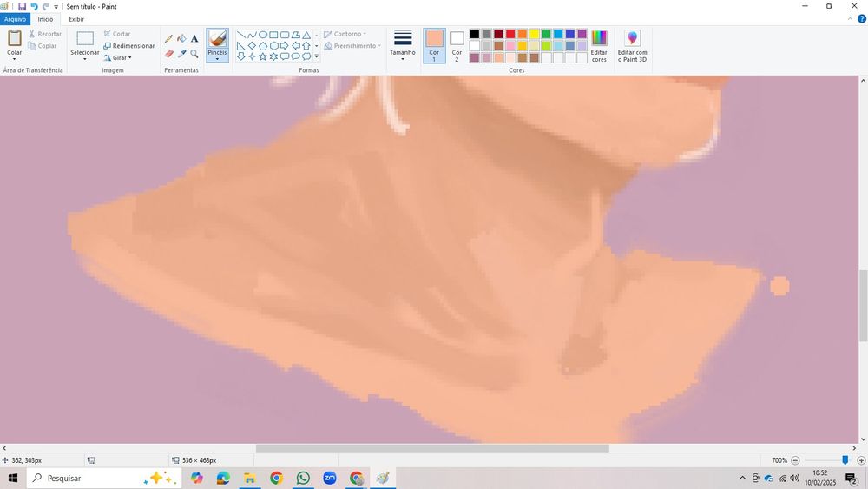Image resolution: width=868 pixels, height=489 pixels.
Task: Click the Pincéis brush icon
Action: [x=217, y=38]
